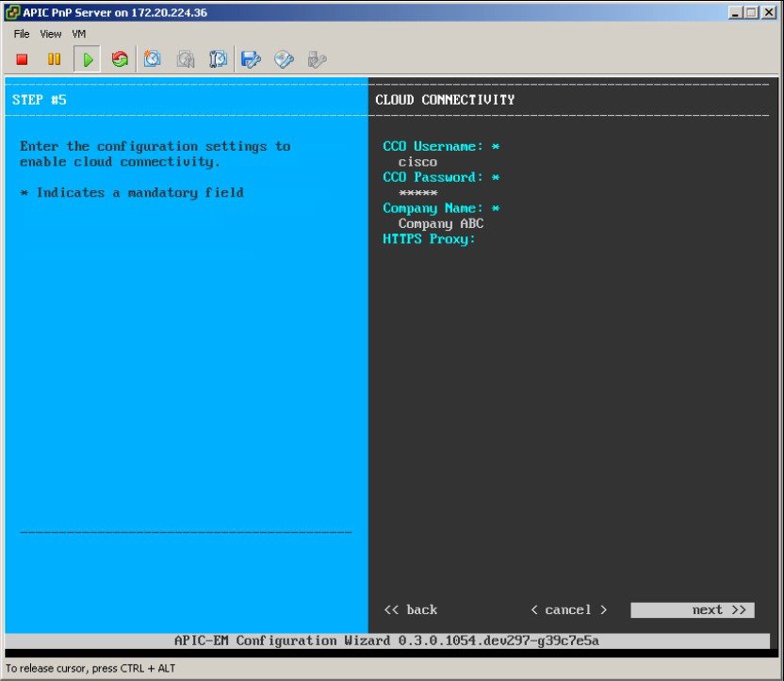Click the red Power Off toolbar icon
Screen dimensions: 784x681
pos(22,59)
